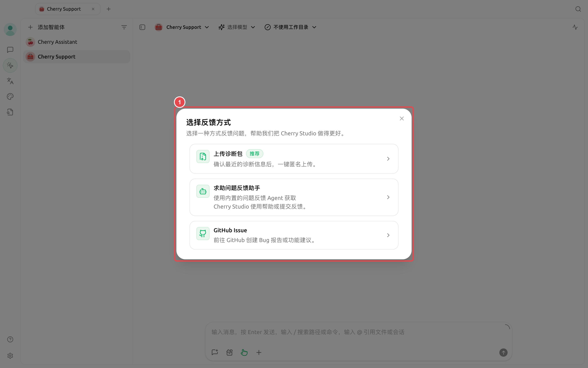Close the Cherry Support tab
Screen dimensions: 588x368
93,9
